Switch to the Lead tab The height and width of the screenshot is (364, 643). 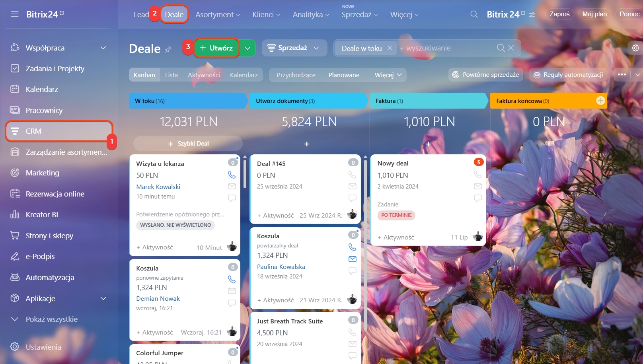pos(141,15)
